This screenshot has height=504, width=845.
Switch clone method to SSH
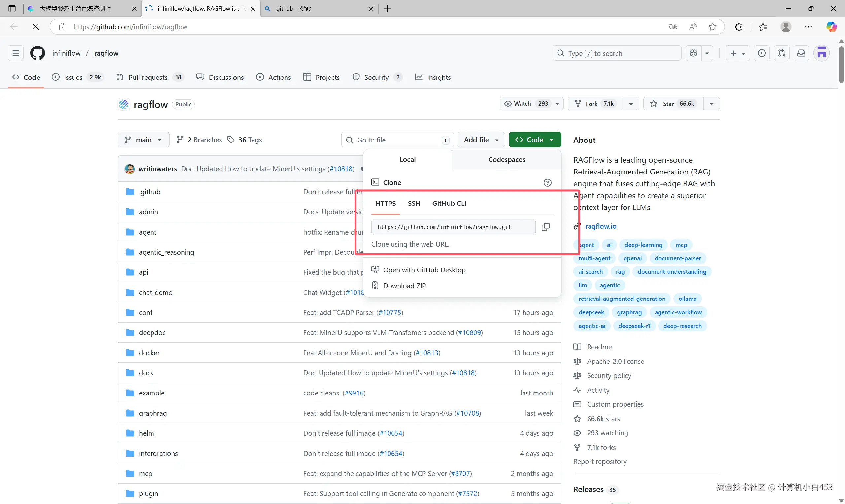pos(414,204)
